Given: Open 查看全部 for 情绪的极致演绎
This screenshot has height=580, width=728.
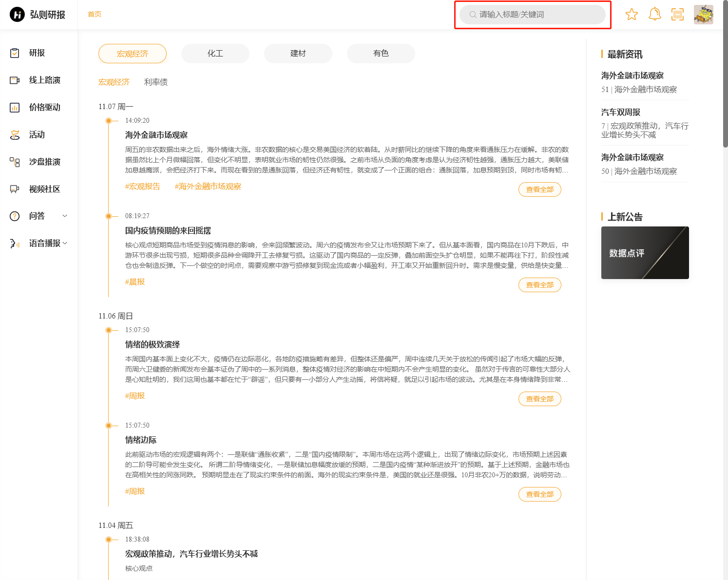Looking at the screenshot, I should [540, 399].
